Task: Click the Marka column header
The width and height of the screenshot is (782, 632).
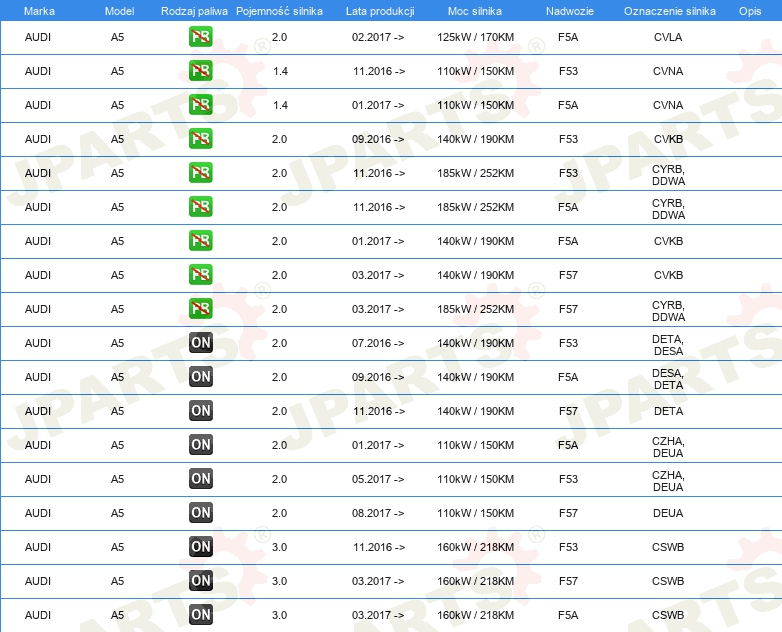Action: click(x=39, y=11)
